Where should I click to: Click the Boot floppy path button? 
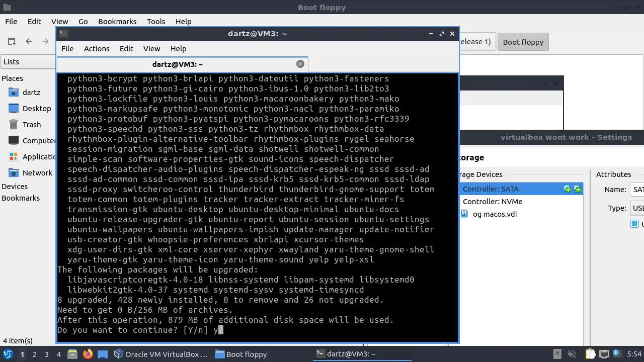pyautogui.click(x=523, y=42)
